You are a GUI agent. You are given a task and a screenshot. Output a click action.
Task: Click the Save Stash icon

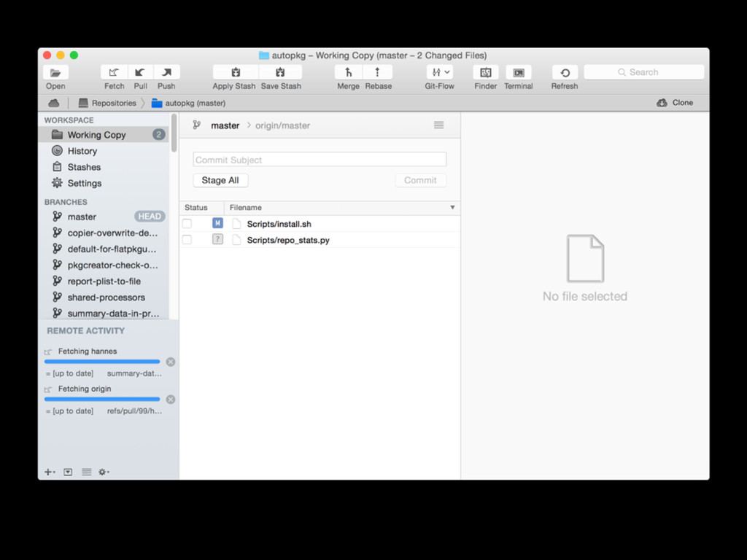click(x=280, y=72)
